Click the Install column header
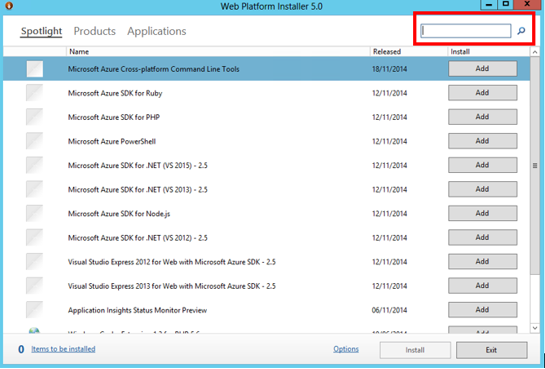The image size is (545, 369). [488, 51]
